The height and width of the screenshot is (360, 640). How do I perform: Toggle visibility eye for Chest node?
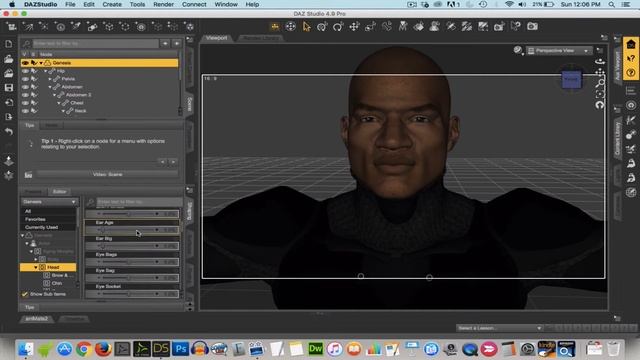pos(25,103)
